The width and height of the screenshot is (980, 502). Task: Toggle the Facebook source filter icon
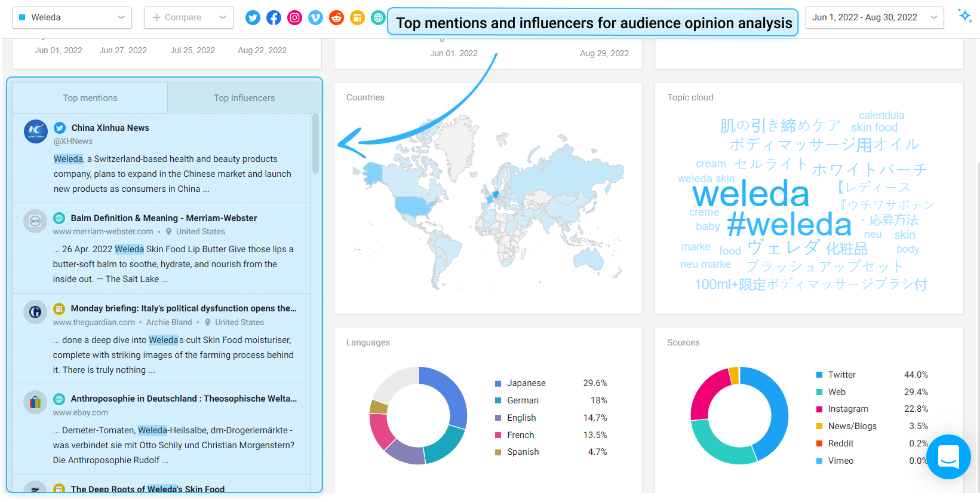click(274, 18)
